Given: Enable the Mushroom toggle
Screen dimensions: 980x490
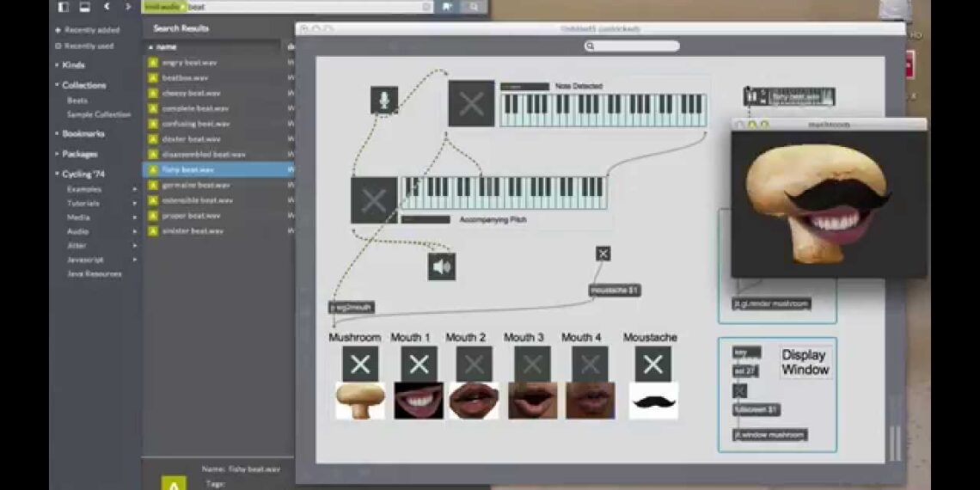Looking at the screenshot, I should pyautogui.click(x=360, y=364).
